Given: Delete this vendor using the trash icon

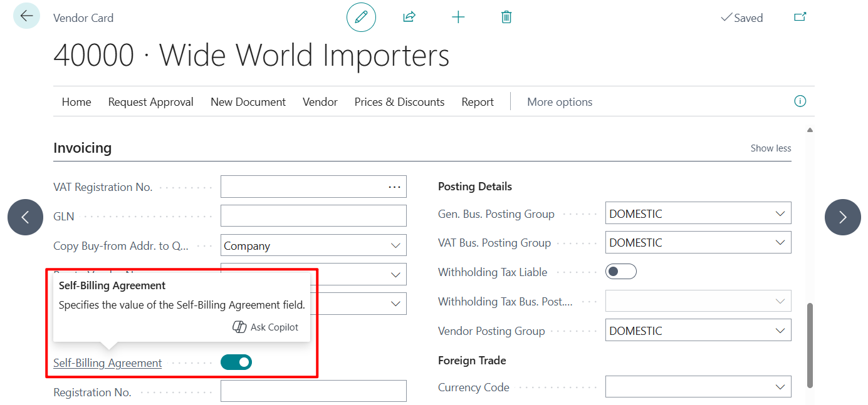Looking at the screenshot, I should [x=506, y=17].
